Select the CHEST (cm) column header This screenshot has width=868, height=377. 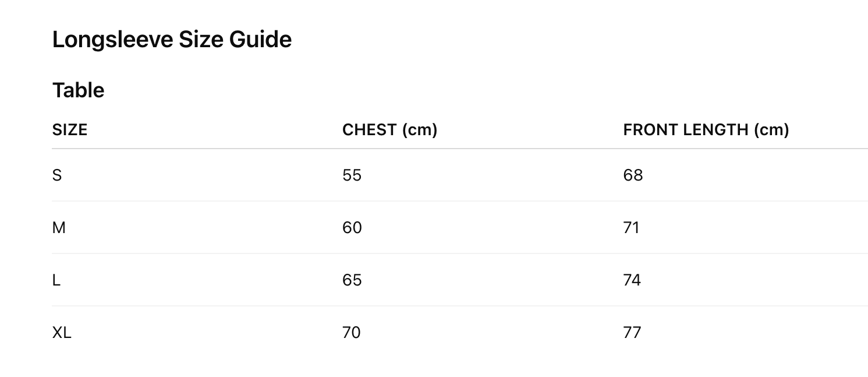click(x=389, y=130)
